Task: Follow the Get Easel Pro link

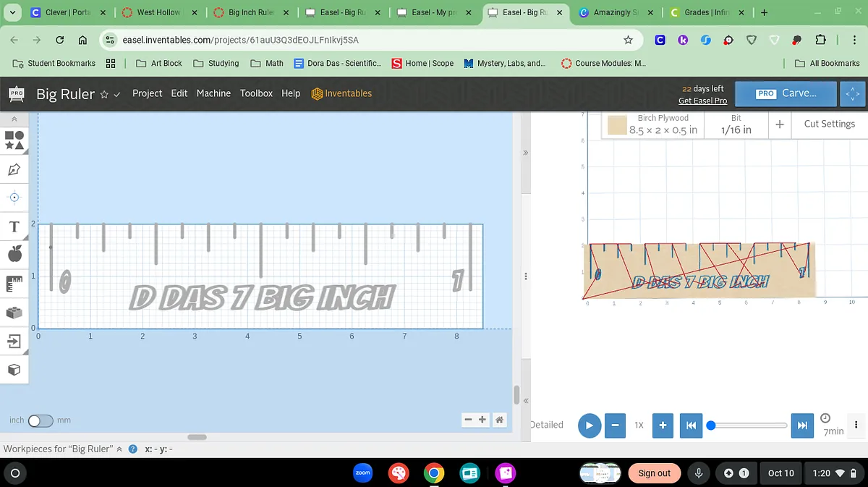Action: 702,101
